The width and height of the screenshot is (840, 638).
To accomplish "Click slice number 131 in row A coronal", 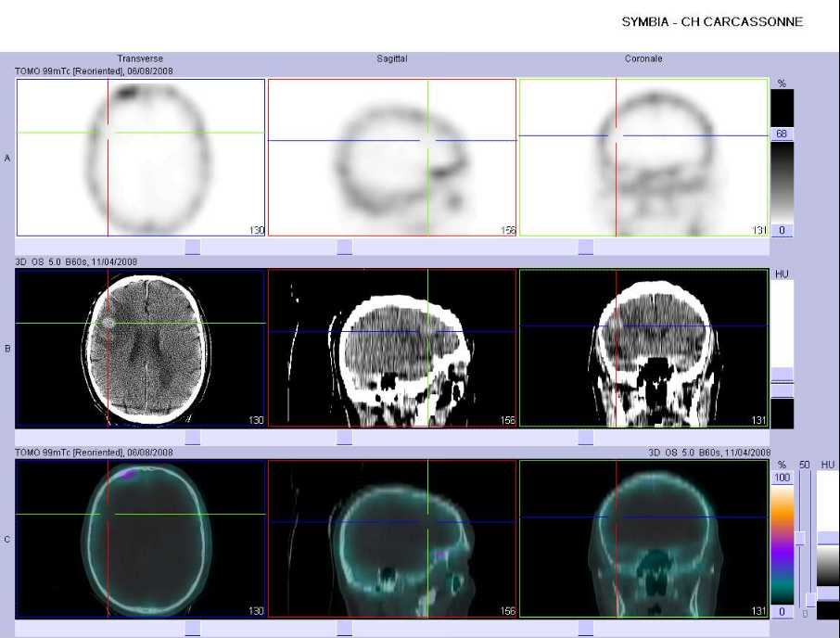I will (x=759, y=230).
